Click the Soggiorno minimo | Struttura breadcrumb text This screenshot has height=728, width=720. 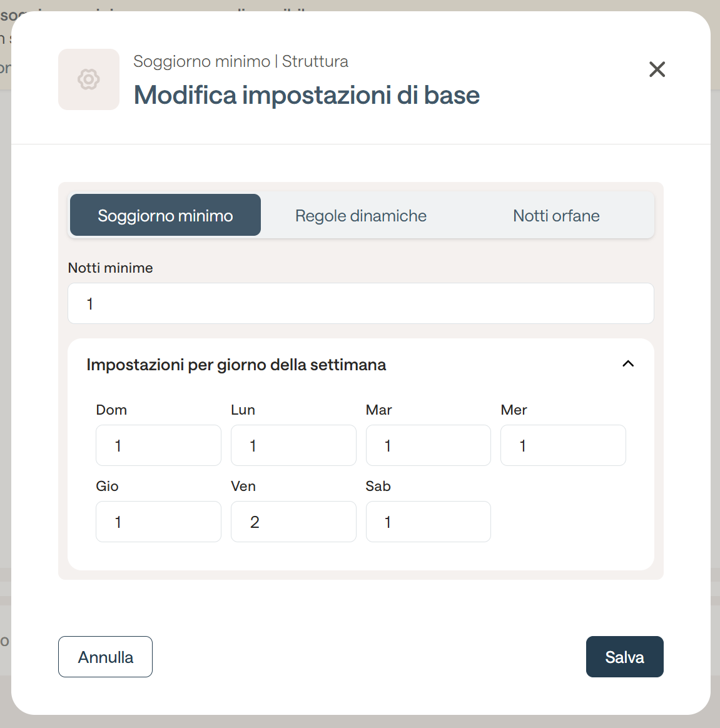coord(241,62)
